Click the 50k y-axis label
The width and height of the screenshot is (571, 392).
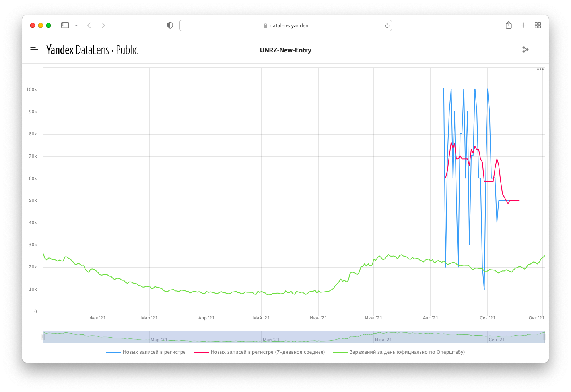pyautogui.click(x=33, y=201)
